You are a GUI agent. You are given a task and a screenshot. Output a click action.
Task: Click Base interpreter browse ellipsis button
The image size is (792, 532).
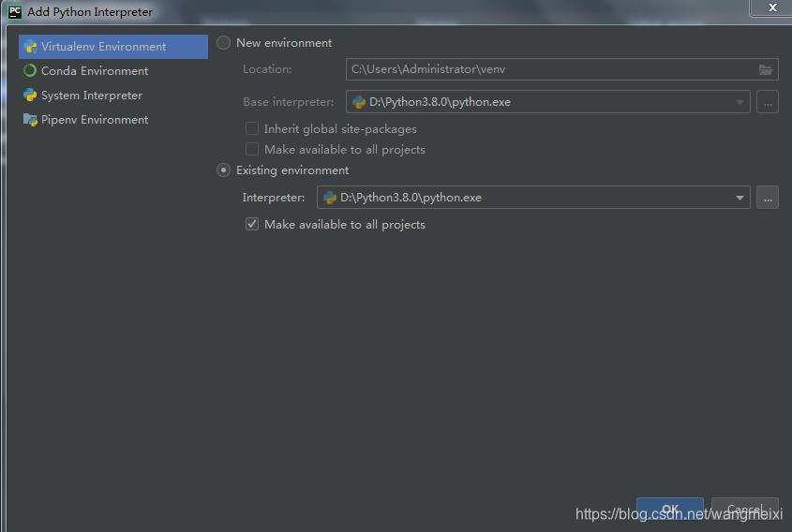[x=768, y=102]
